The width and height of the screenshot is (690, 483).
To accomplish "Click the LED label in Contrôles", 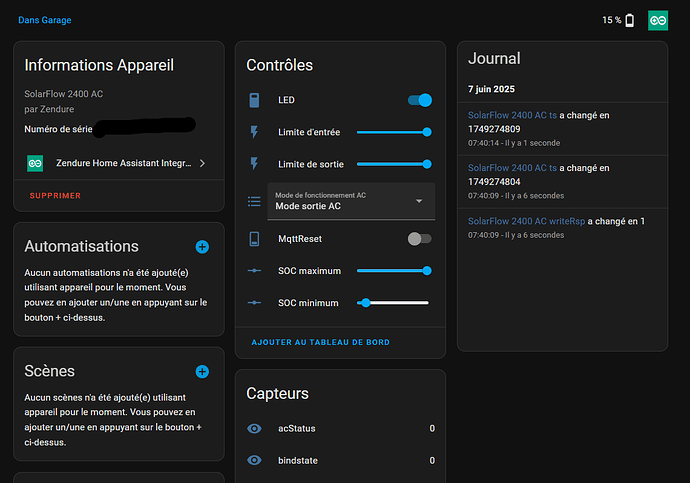I will 286,100.
